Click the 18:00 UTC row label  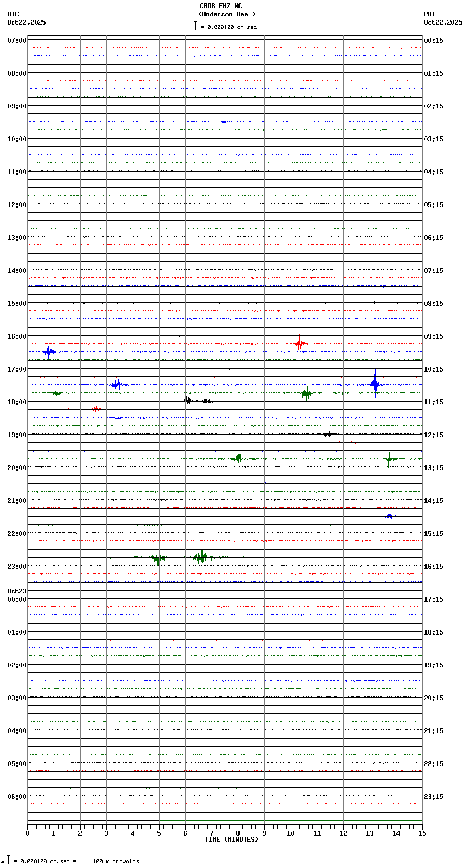click(x=17, y=402)
